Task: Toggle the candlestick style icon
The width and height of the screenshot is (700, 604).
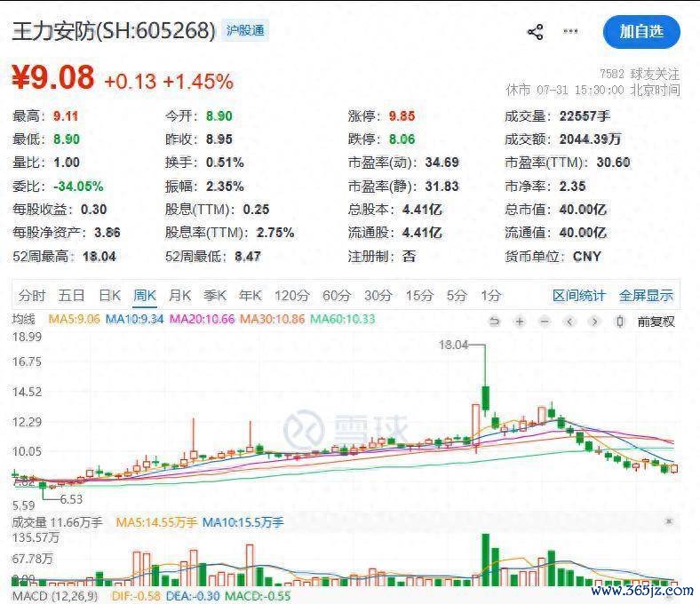Action: (x=620, y=322)
